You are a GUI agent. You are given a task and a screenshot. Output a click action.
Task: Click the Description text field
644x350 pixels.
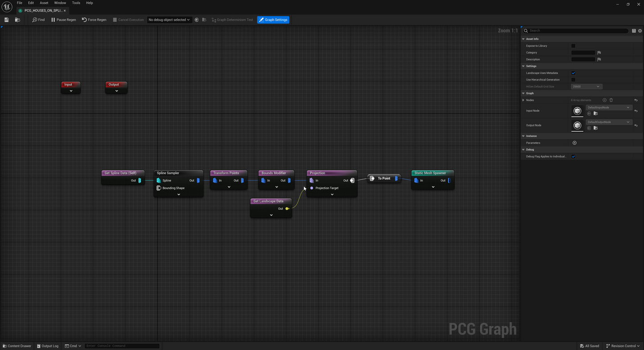pyautogui.click(x=583, y=59)
